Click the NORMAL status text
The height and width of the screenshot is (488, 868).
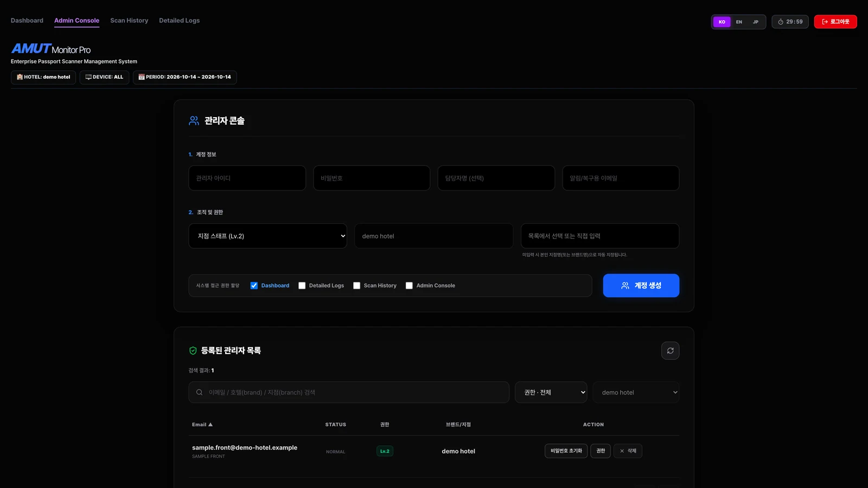click(x=336, y=452)
